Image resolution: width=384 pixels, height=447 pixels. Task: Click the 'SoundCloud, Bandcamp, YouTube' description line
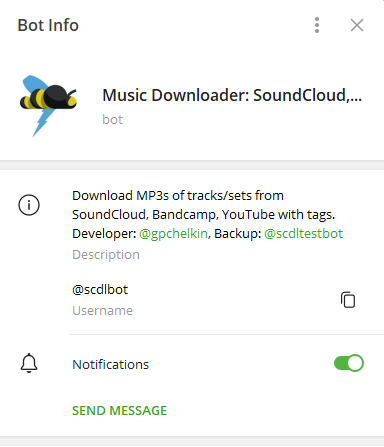(x=204, y=215)
